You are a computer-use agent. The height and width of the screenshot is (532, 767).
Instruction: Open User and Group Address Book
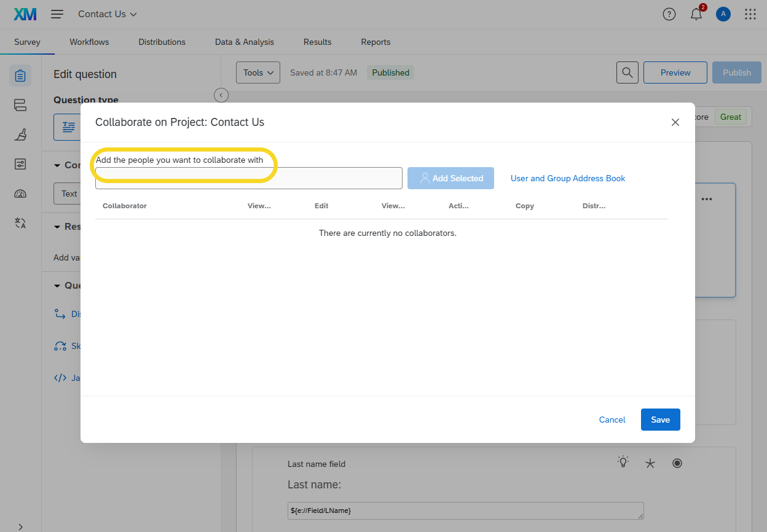(x=568, y=178)
